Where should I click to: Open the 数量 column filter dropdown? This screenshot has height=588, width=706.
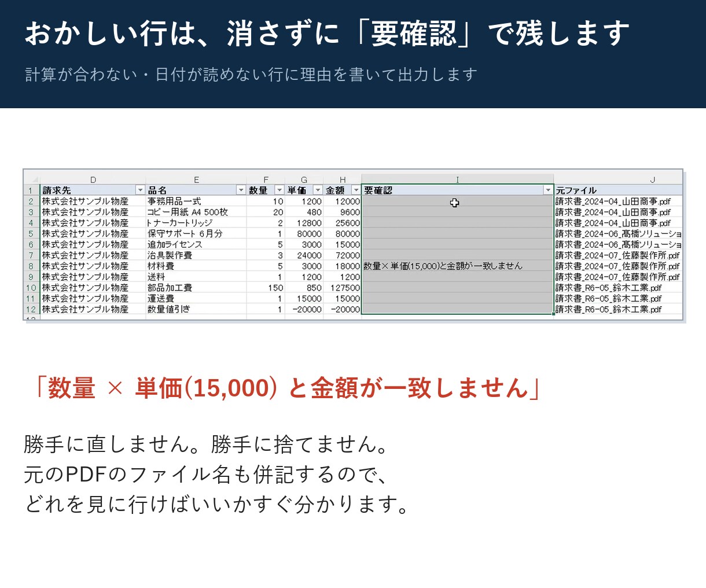click(280, 190)
